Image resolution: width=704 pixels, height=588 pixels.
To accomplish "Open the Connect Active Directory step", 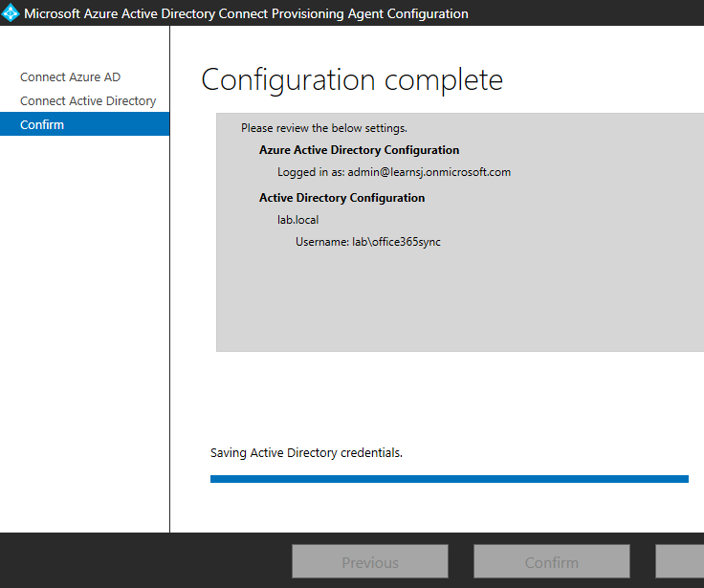I will coord(88,101).
